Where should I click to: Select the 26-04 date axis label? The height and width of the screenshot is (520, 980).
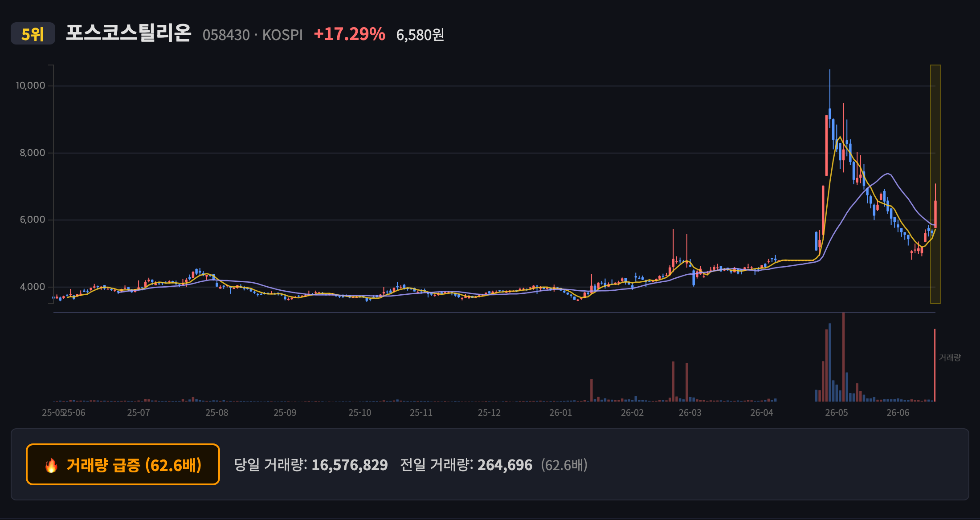click(x=762, y=413)
